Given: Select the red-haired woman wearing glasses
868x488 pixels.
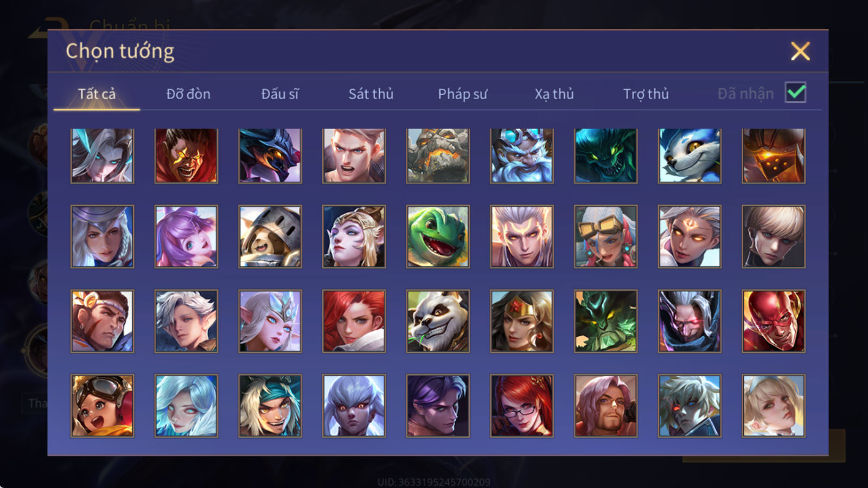Looking at the screenshot, I should click(522, 406).
